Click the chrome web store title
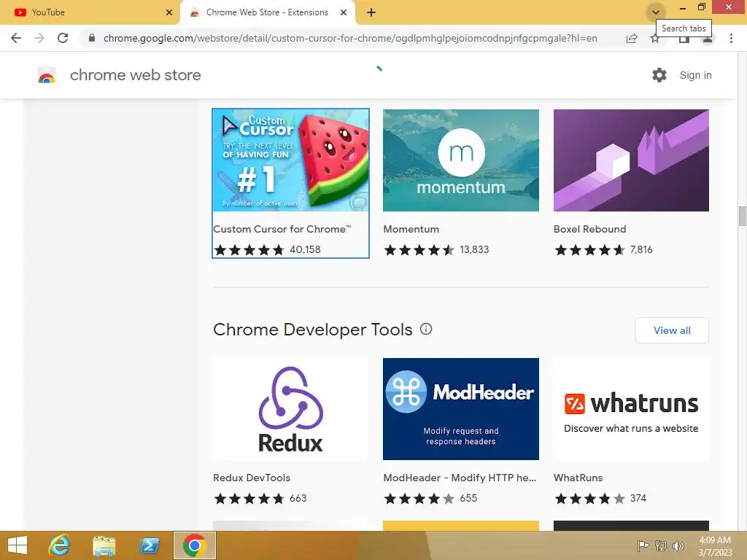747x560 pixels. (135, 75)
